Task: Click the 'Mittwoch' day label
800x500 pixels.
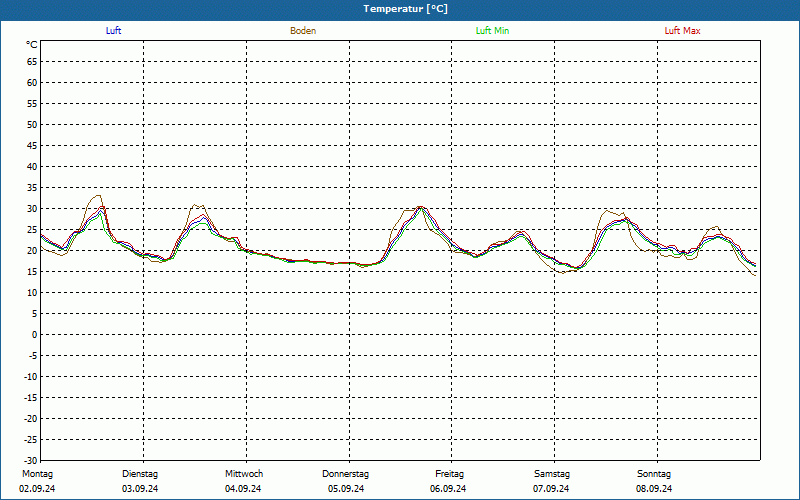Action: coord(244,474)
